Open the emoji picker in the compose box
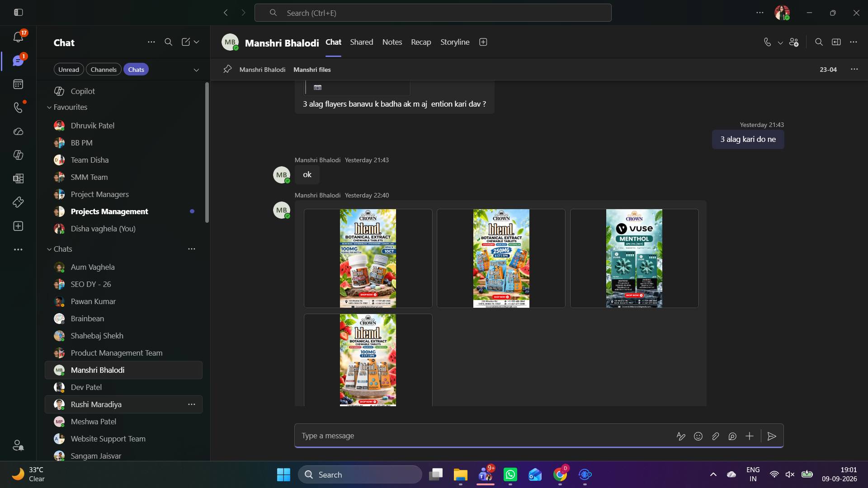The image size is (868, 488). point(698,436)
